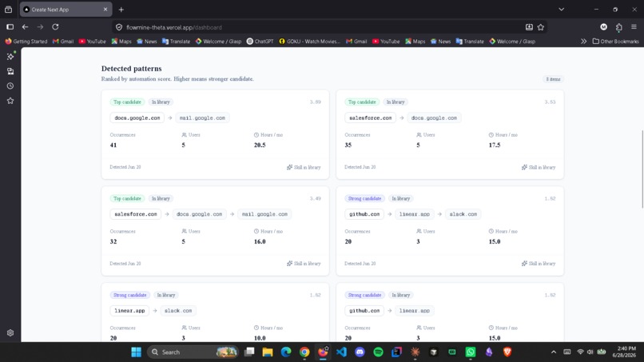Image resolution: width=644 pixels, height=362 pixels.
Task: Open the taskbar clock and date
Action: [x=624, y=352]
